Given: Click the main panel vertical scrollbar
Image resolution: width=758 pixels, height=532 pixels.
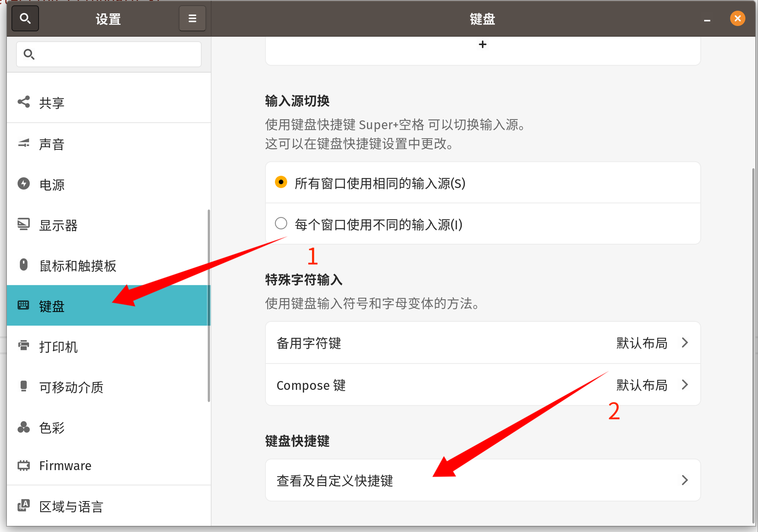Looking at the screenshot, I should tap(753, 346).
